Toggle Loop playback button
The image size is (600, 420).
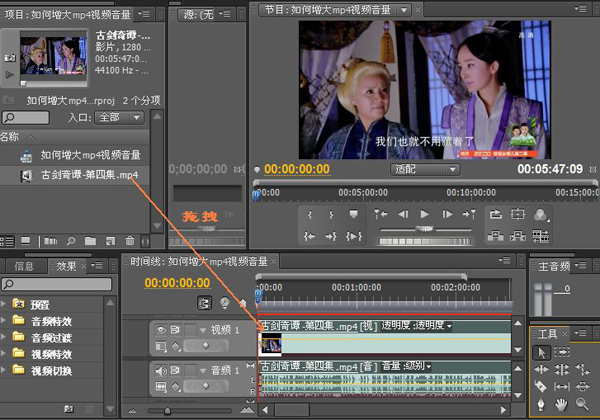[x=496, y=214]
